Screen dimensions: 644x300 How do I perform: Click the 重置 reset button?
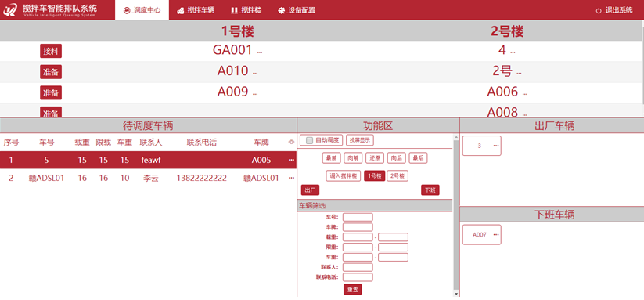[352, 289]
